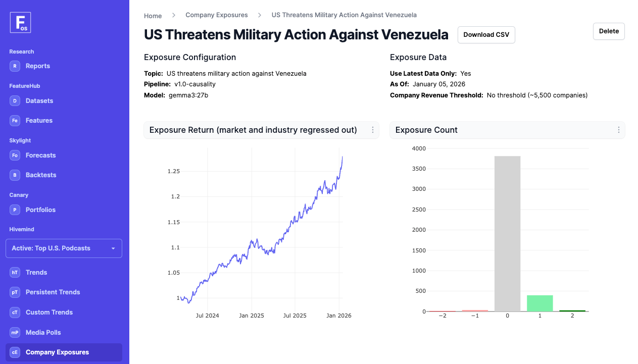
Task: Go to Home breadcrumb link
Action: coord(153,16)
